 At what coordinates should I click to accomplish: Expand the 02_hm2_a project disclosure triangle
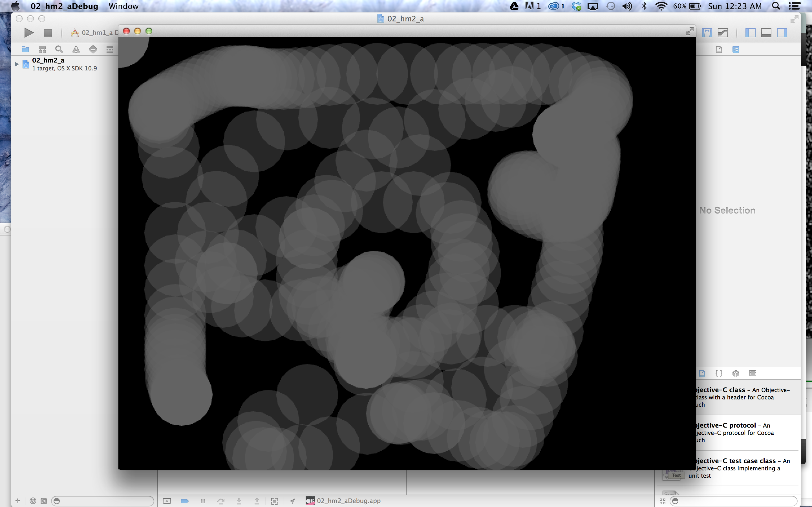coord(16,64)
